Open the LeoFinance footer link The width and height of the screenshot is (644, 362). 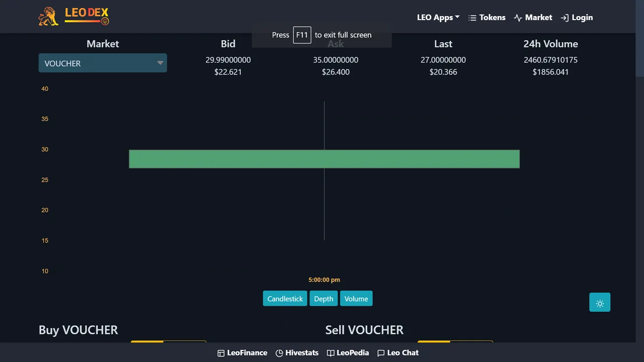coord(242,353)
